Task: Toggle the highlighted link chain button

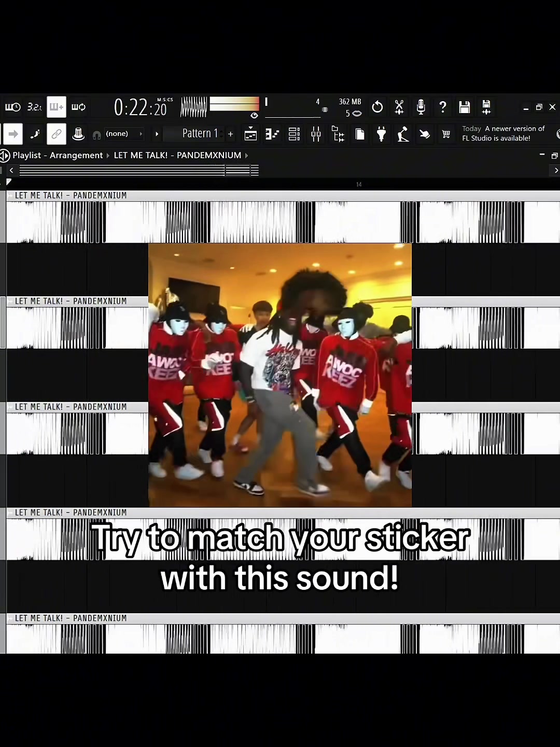Action: [57, 134]
